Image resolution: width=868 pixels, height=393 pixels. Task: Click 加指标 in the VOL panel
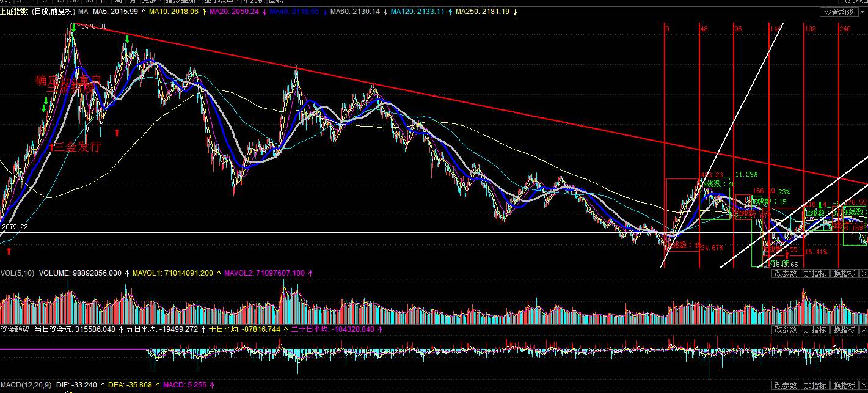(815, 274)
